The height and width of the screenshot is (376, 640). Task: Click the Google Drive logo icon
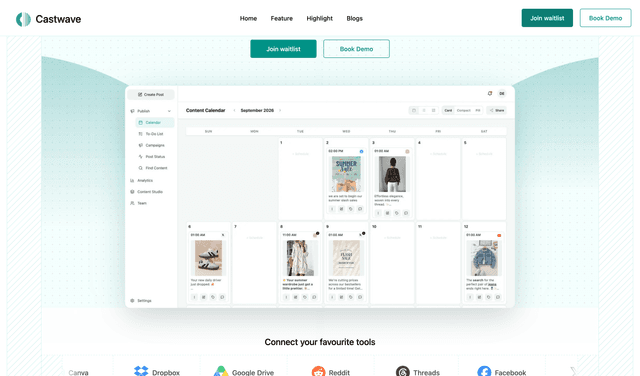click(x=221, y=372)
